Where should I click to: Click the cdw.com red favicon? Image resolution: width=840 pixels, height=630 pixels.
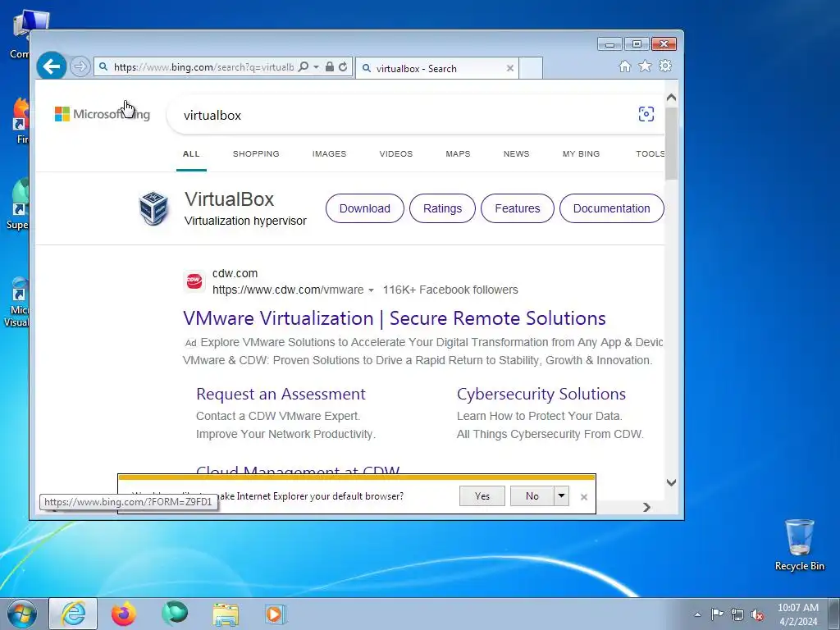click(194, 281)
